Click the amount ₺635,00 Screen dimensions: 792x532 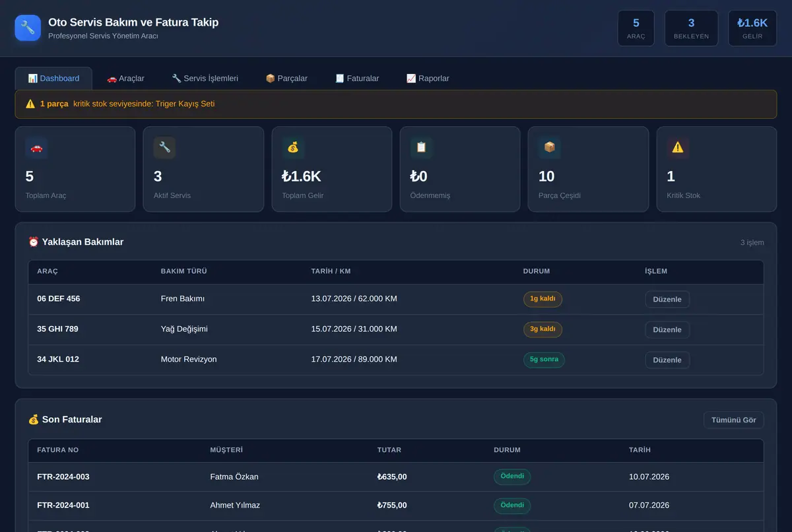click(392, 477)
